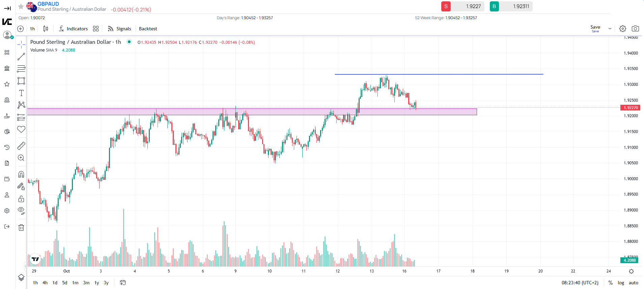Image resolution: width=644 pixels, height=289 pixels.
Task: Toggle the percent scale mode
Action: pyautogui.click(x=611, y=283)
